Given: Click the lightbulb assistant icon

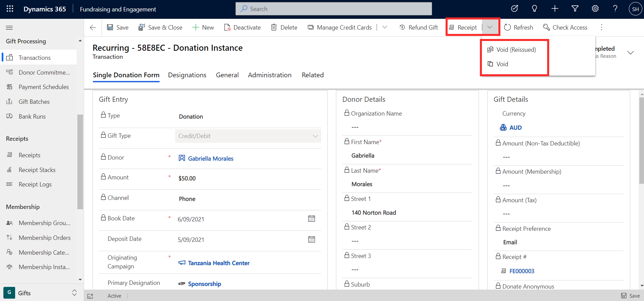Looking at the screenshot, I should [534, 9].
